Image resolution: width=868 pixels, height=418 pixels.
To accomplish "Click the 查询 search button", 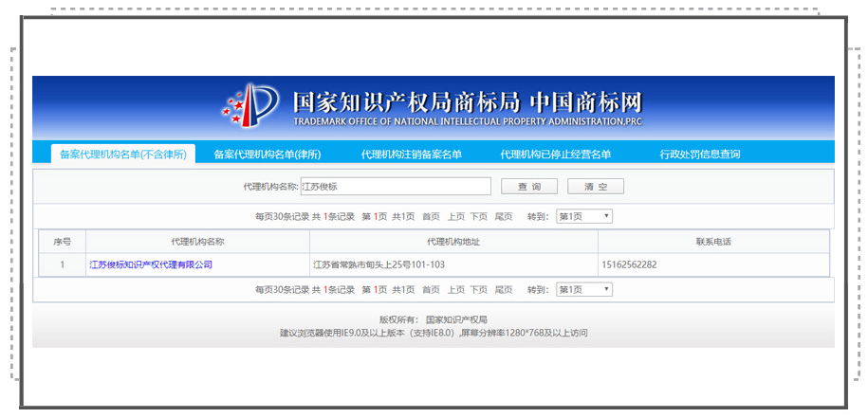I will click(x=529, y=187).
